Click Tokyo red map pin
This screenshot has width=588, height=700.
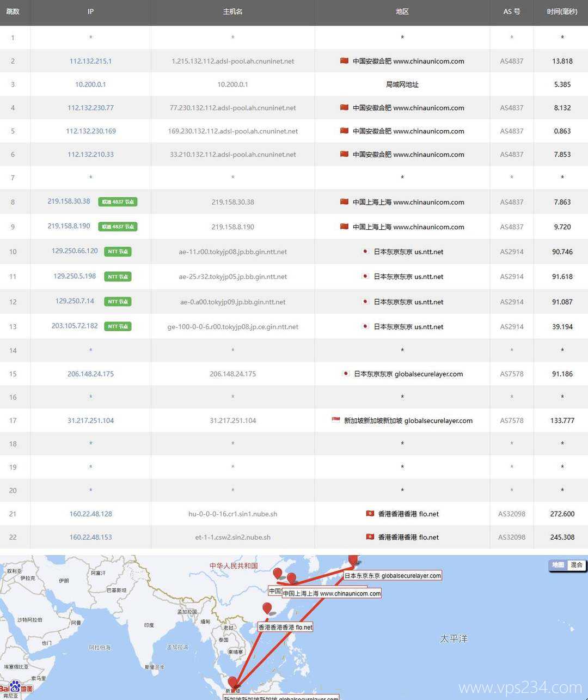click(x=353, y=559)
